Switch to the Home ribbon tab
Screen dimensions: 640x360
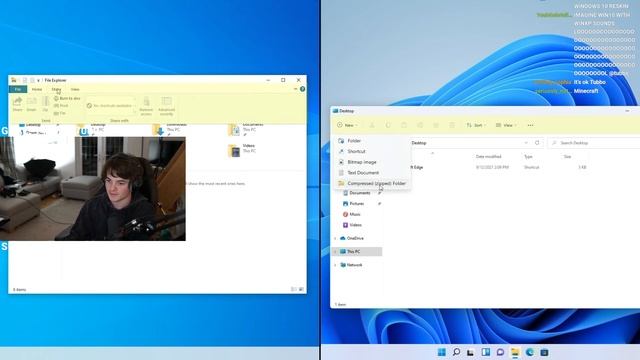[x=37, y=89]
